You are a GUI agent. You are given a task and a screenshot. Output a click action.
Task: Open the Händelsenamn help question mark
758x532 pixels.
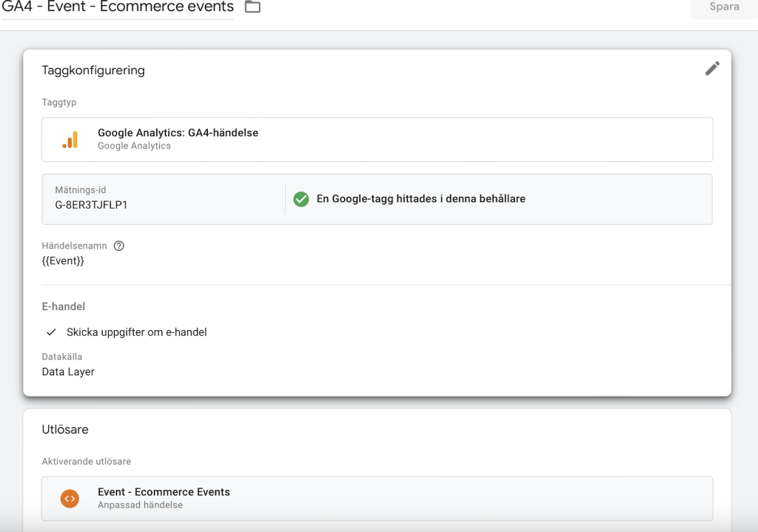119,246
